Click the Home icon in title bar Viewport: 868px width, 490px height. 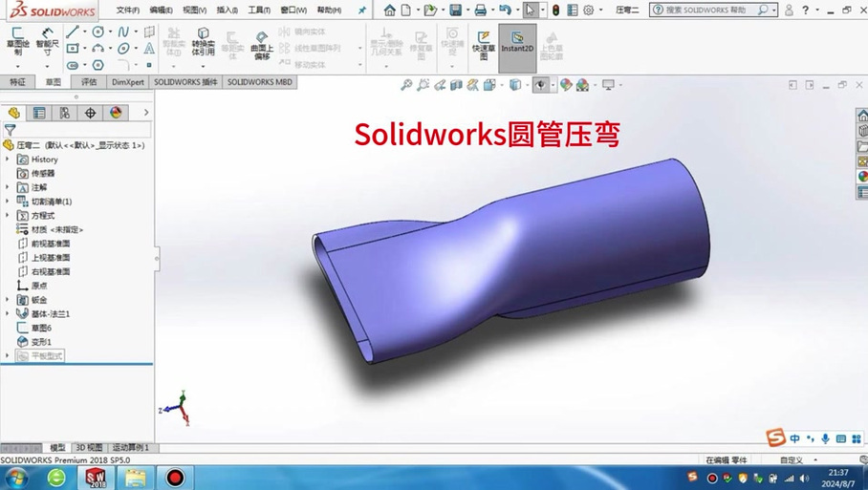[390, 10]
